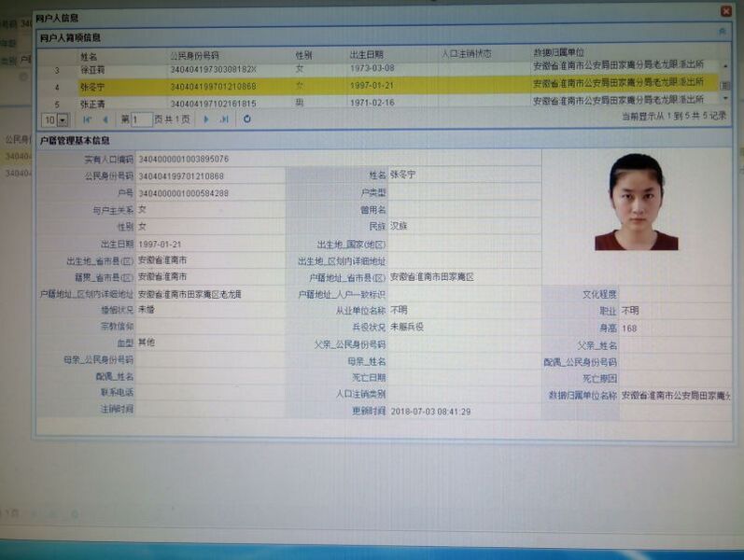Go to the previous page of the grid
Viewport: 744px width, 560px height.
105,119
